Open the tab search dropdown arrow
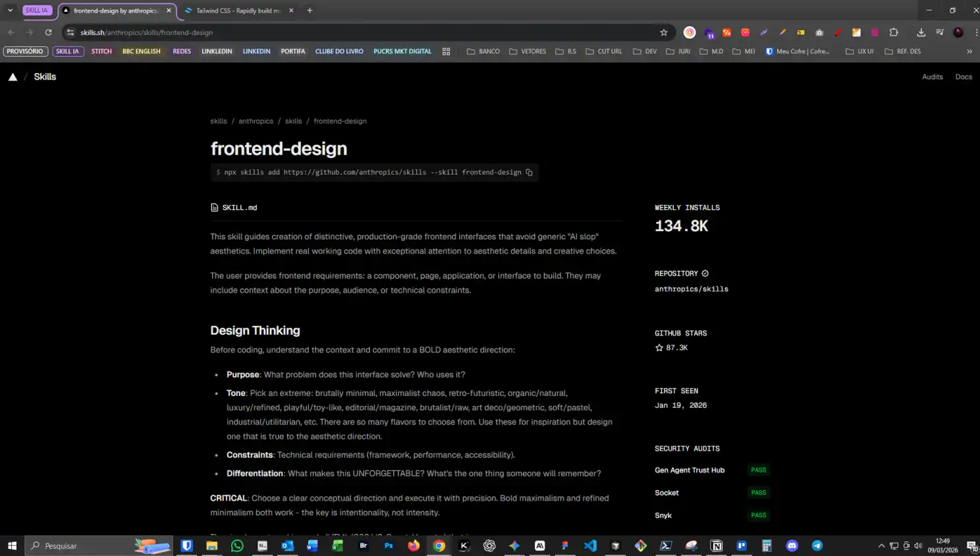Screen dimensions: 980x556 click(x=10, y=11)
